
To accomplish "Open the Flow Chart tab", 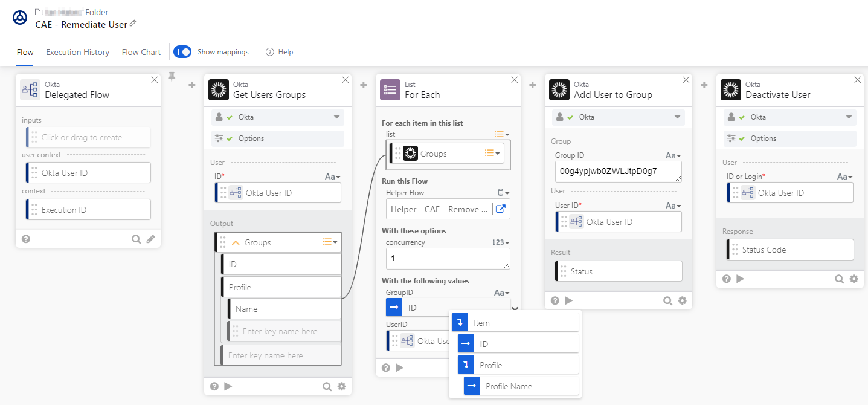I will [x=141, y=52].
